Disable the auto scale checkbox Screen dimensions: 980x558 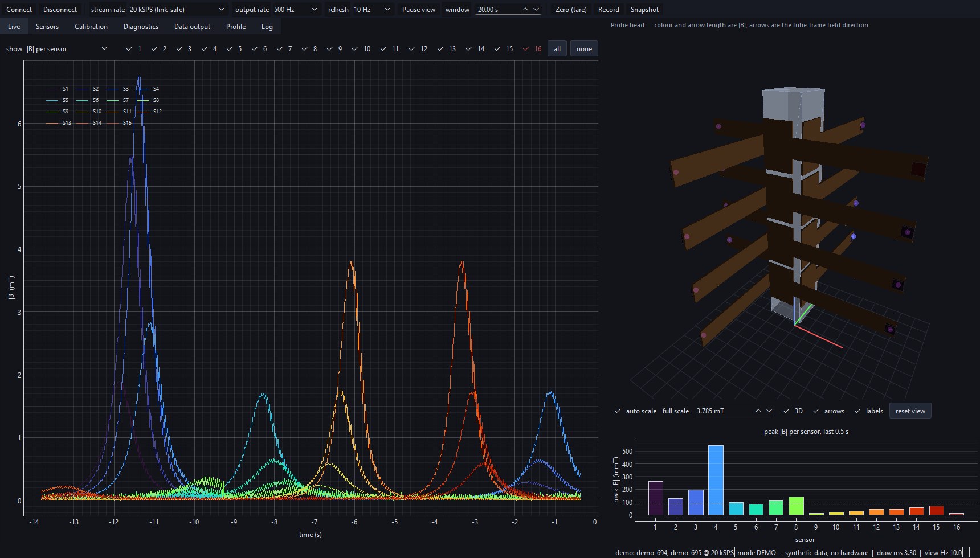tap(635, 411)
